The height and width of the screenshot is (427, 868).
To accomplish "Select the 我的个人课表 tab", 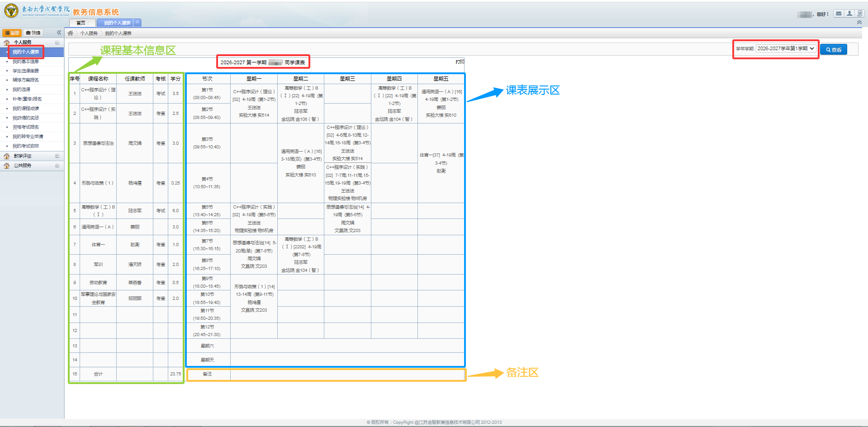I will [x=117, y=23].
